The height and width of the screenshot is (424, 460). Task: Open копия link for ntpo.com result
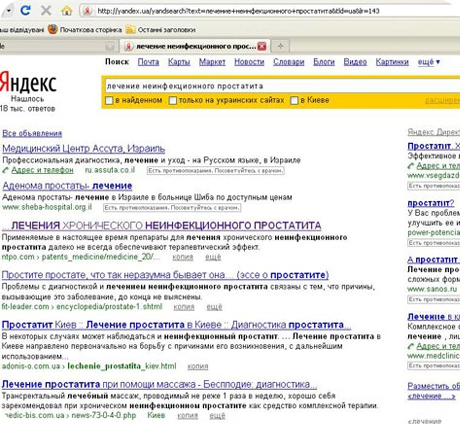tap(183, 257)
